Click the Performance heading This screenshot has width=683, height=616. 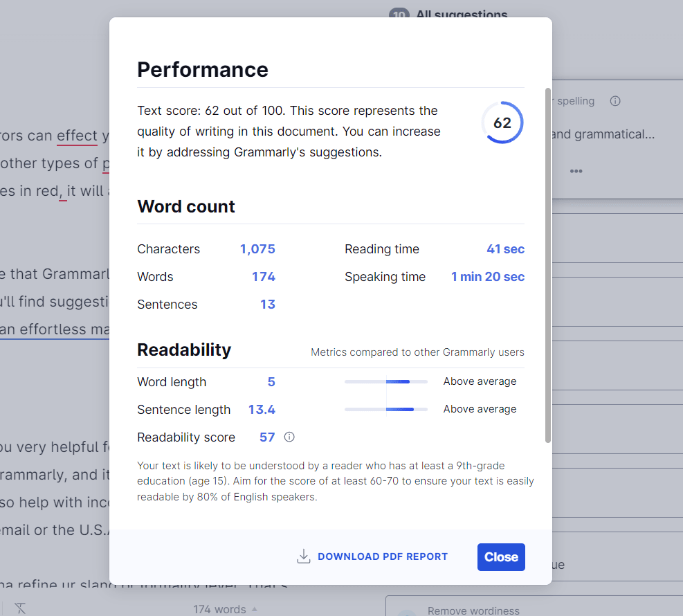pyautogui.click(x=203, y=70)
